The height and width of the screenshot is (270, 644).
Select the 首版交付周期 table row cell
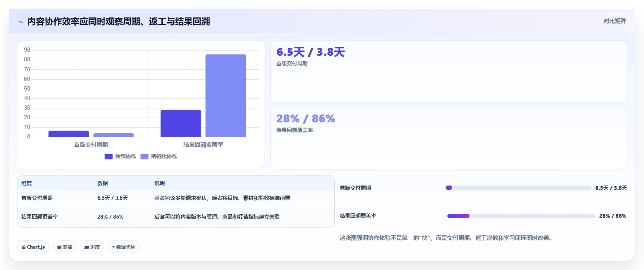coord(37,198)
